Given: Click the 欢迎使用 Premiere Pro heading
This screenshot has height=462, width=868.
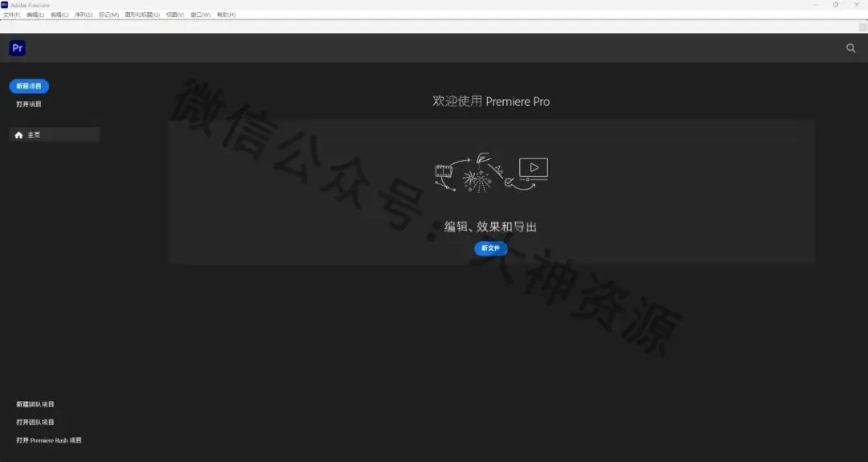Looking at the screenshot, I should click(x=491, y=101).
